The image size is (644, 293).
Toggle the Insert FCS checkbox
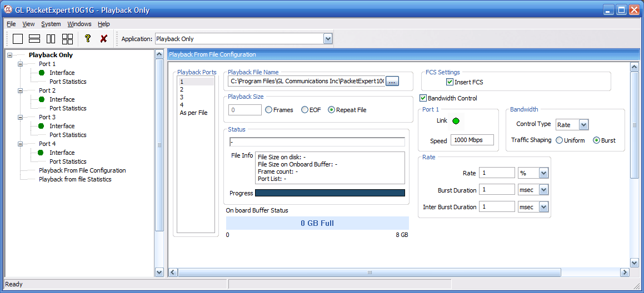[x=450, y=82]
